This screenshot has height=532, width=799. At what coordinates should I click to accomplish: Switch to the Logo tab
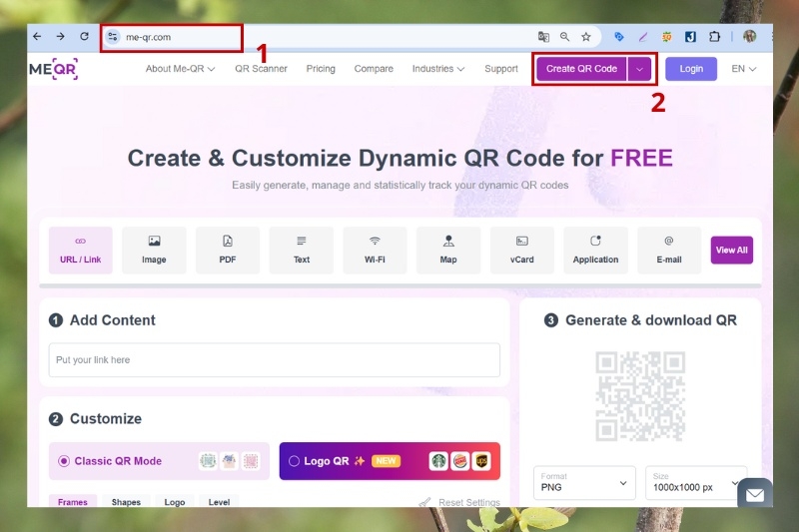pyautogui.click(x=174, y=501)
